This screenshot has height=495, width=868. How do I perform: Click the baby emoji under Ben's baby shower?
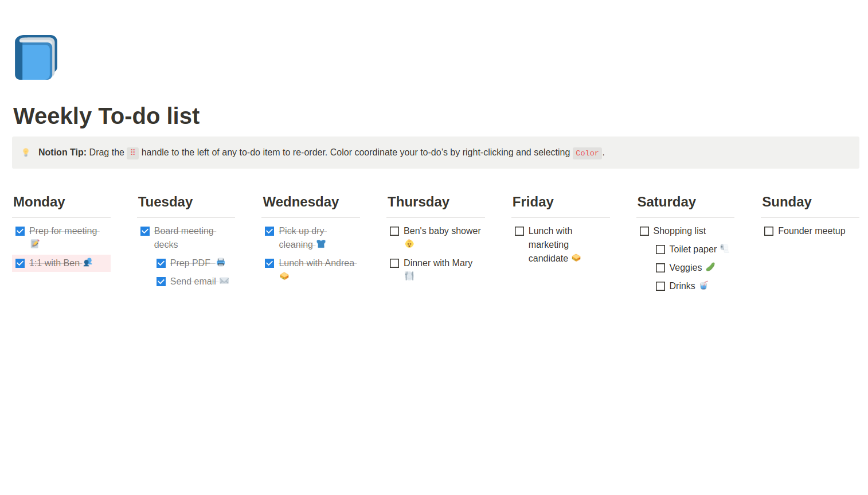[409, 244]
